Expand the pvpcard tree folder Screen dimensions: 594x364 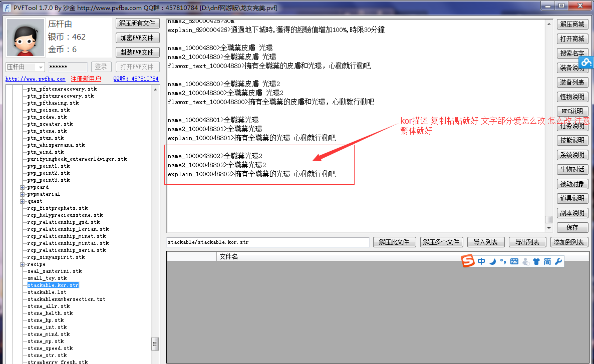coord(23,187)
